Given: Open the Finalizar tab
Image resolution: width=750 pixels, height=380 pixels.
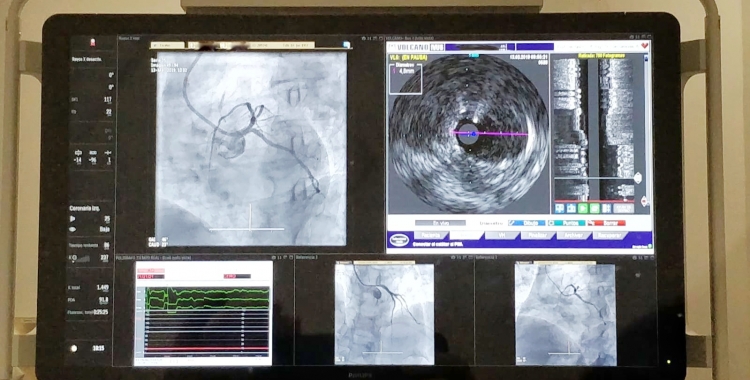Looking at the screenshot, I should point(537,236).
